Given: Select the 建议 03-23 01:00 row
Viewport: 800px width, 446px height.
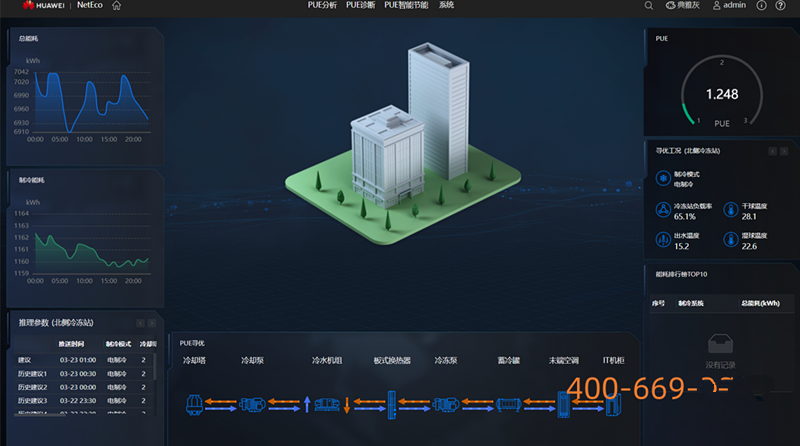Looking at the screenshot, I should [83, 360].
